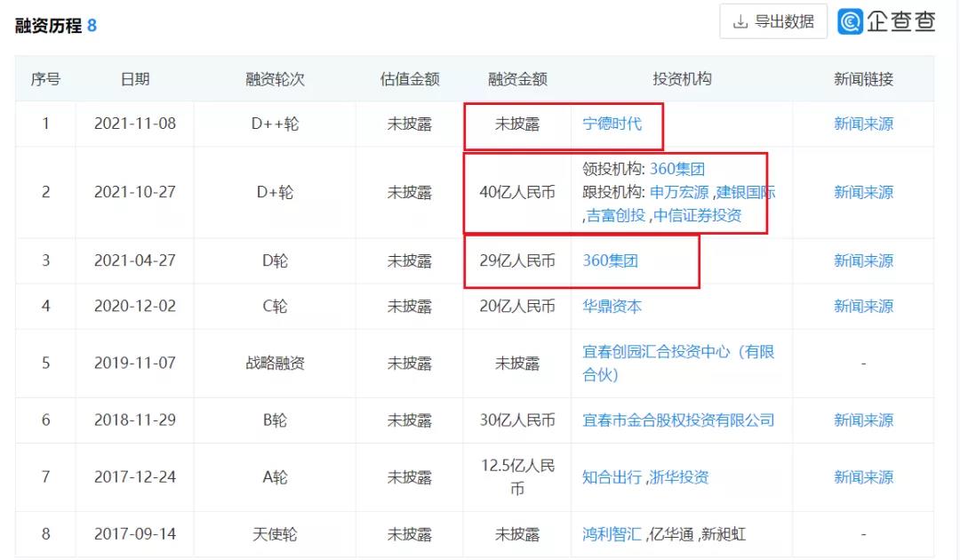Select date cell 2021-04-27
The width and height of the screenshot is (960, 560).
(x=135, y=260)
